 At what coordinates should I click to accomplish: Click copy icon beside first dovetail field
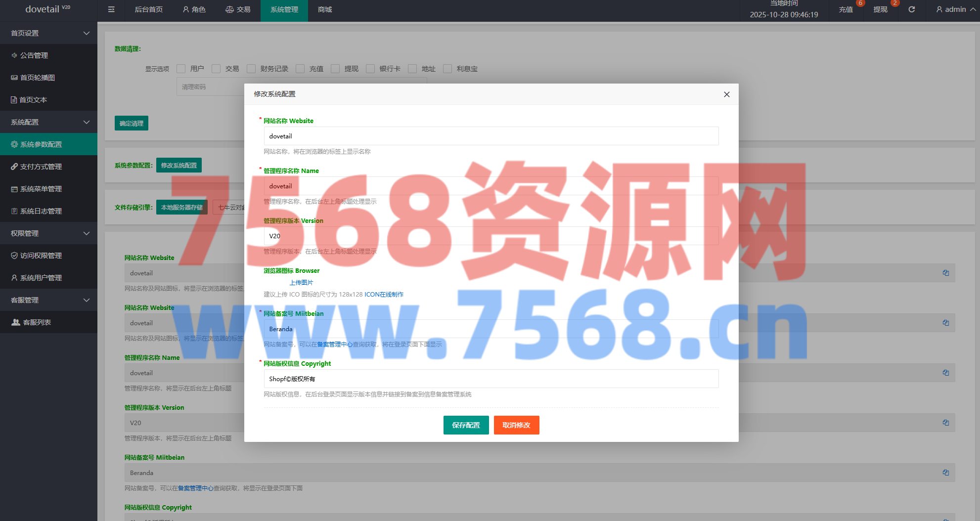[945, 273]
